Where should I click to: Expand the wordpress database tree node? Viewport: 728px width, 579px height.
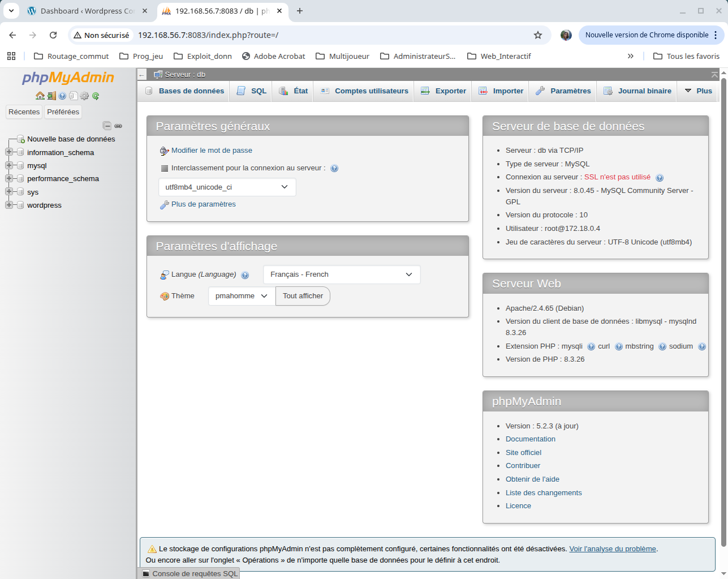coord(8,205)
